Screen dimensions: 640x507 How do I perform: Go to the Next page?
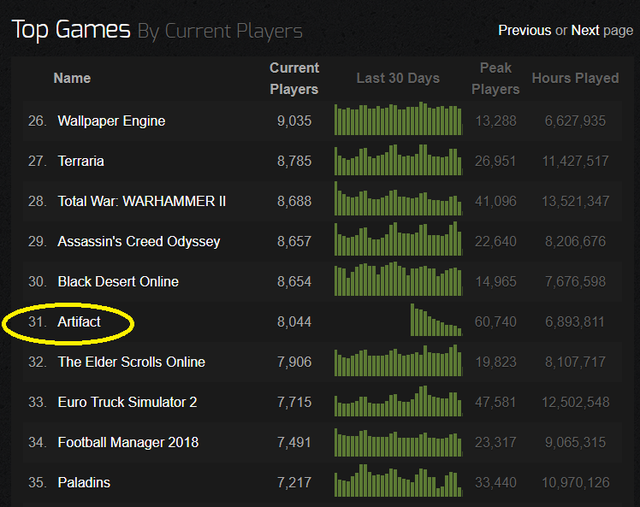pyautogui.click(x=585, y=30)
